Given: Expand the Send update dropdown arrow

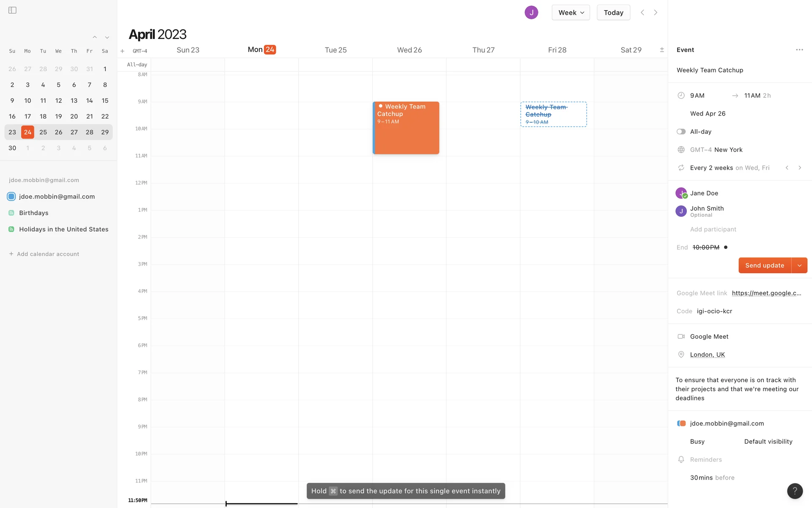Looking at the screenshot, I should 799,265.
